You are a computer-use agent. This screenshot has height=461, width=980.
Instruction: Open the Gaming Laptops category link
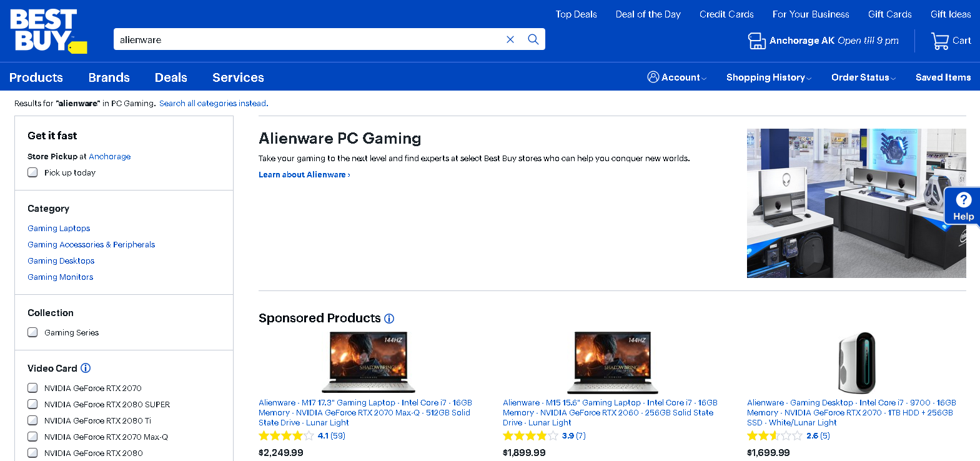(x=59, y=229)
